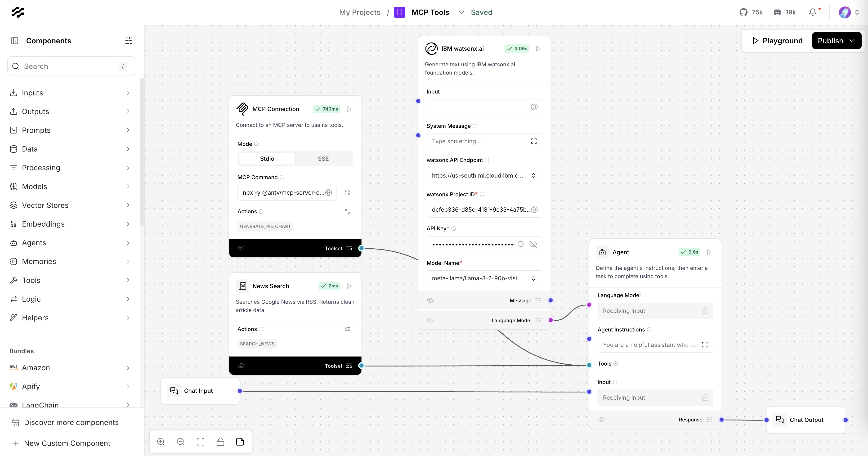The height and width of the screenshot is (456, 868).
Task: Toggle Message output visibility in watsonx node
Action: [430, 300]
